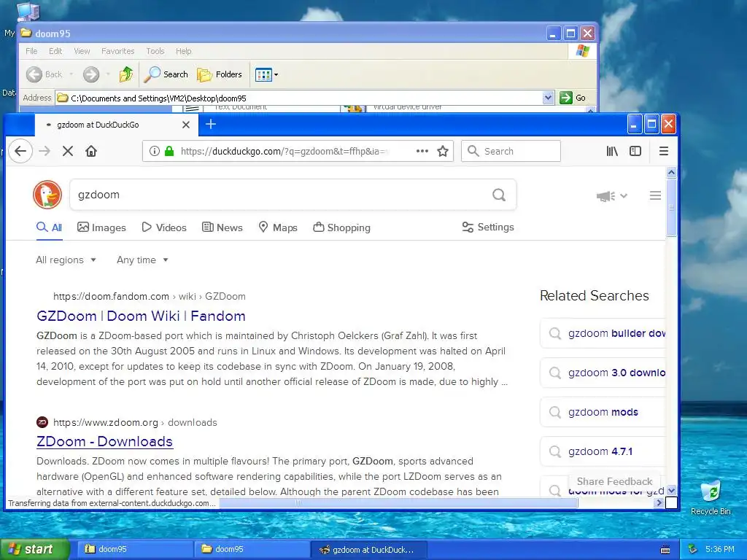The image size is (747, 560).
Task: Click the doom95 folder icon in Explorer title bar
Action: click(26, 34)
